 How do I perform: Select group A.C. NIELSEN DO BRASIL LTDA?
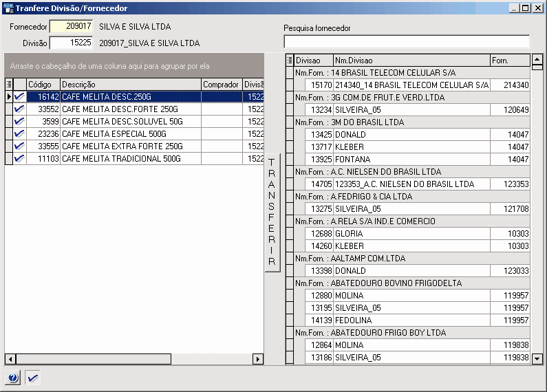411,172
